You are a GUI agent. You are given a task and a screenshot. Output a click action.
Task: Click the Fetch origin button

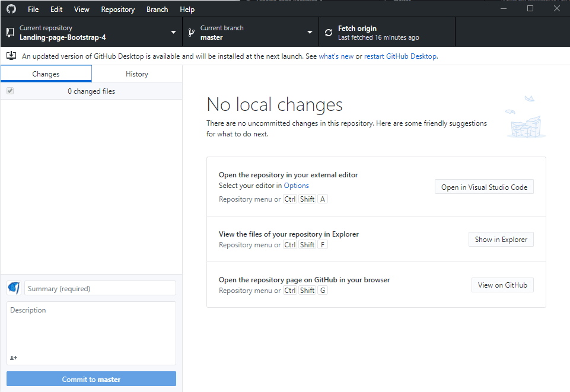pyautogui.click(x=387, y=33)
